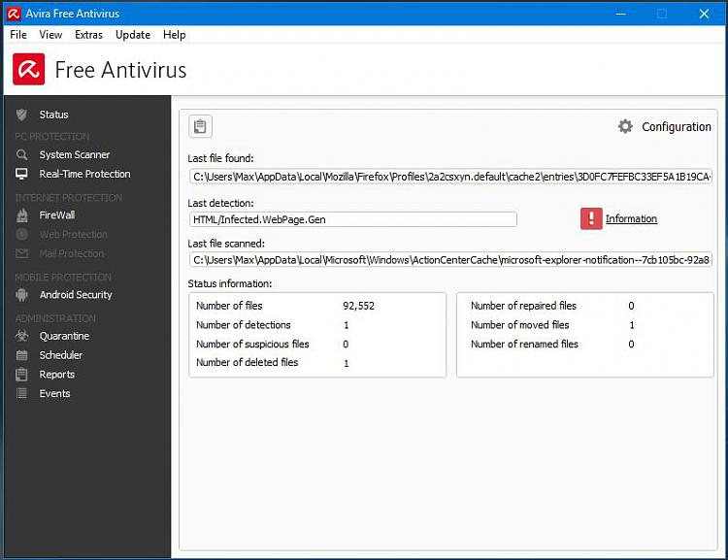Click the Reports clipboard icon in sidebar
728x560 pixels.
click(x=21, y=375)
